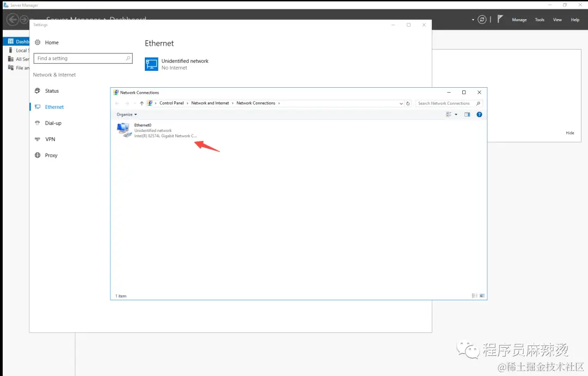Screen dimensions: 588x376
Task: Click the Server Manager refresh icon
Action: 482,20
